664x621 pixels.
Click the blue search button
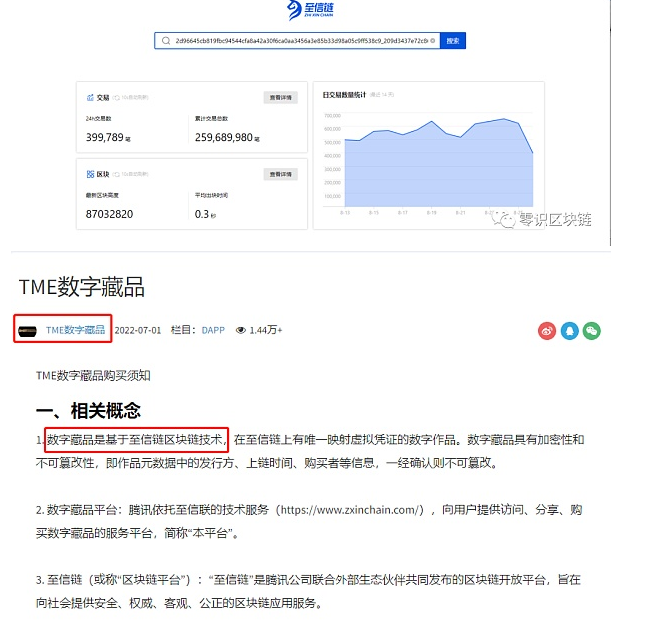[x=453, y=41]
